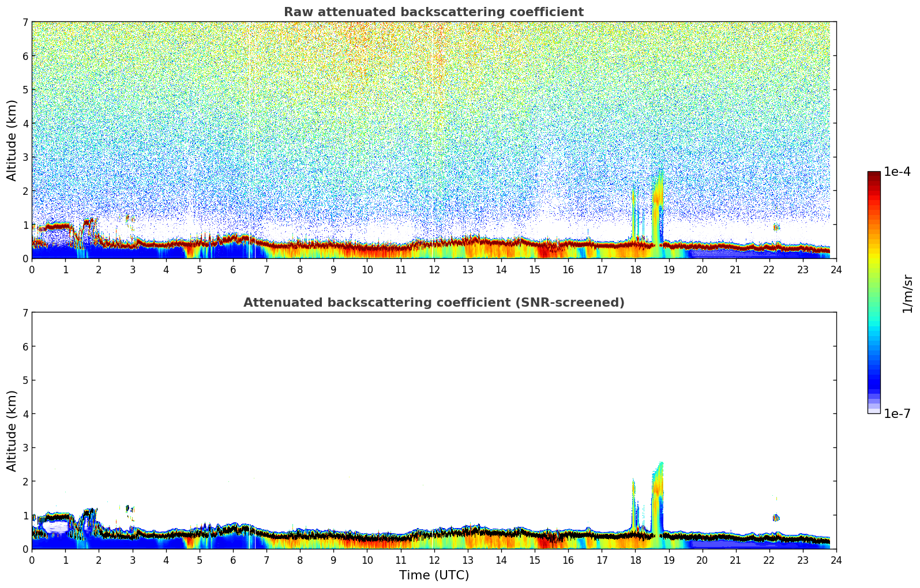920x588 pixels.
Task: Click the red cloud layer at 1 km near 0.5 UTC, top plot
Action: [57, 227]
